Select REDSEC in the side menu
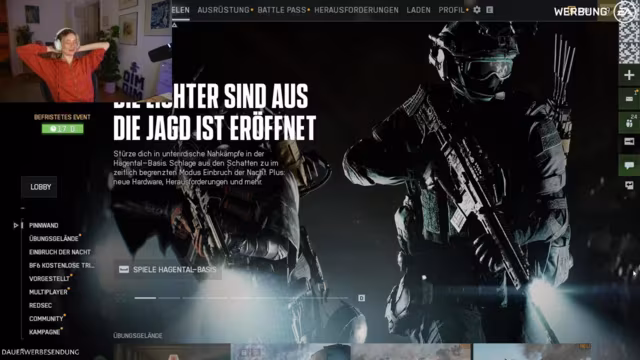 tap(40, 305)
